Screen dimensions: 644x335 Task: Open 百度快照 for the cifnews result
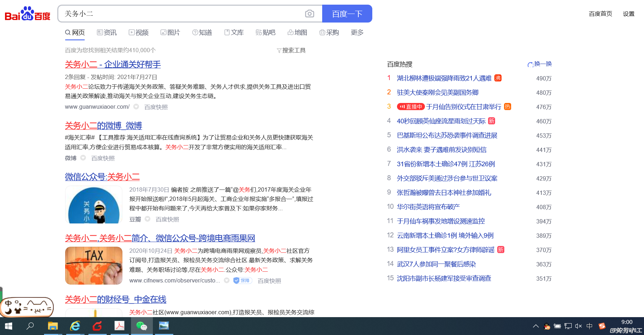pyautogui.click(x=269, y=281)
